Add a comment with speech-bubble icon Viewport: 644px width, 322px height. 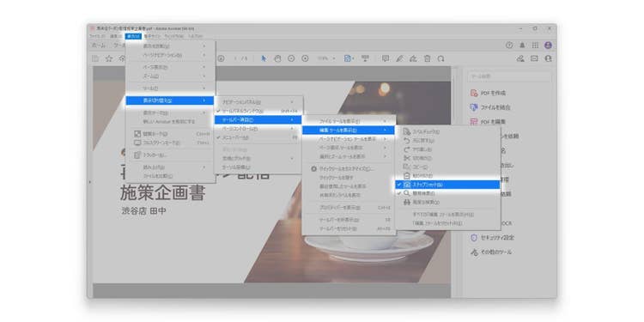pos(386,58)
